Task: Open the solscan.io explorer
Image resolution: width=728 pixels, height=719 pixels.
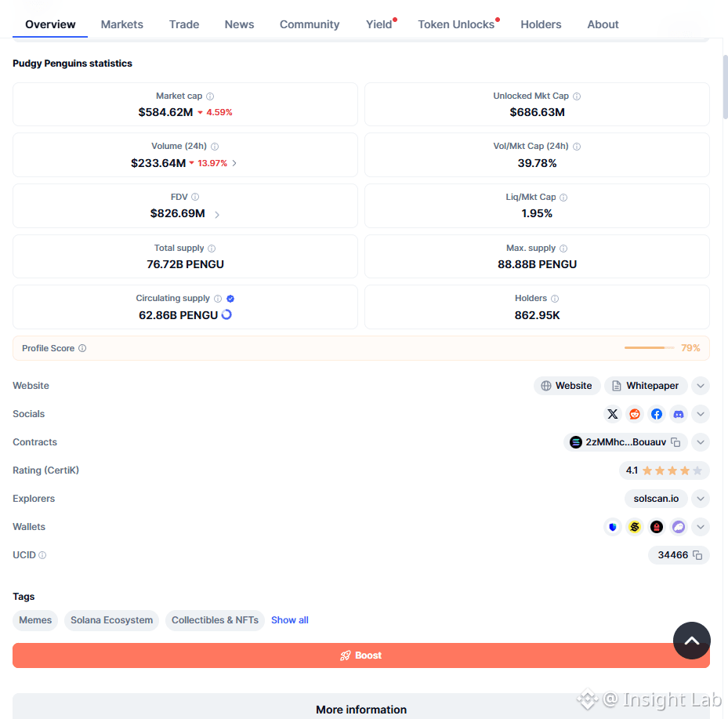Action: [656, 499]
